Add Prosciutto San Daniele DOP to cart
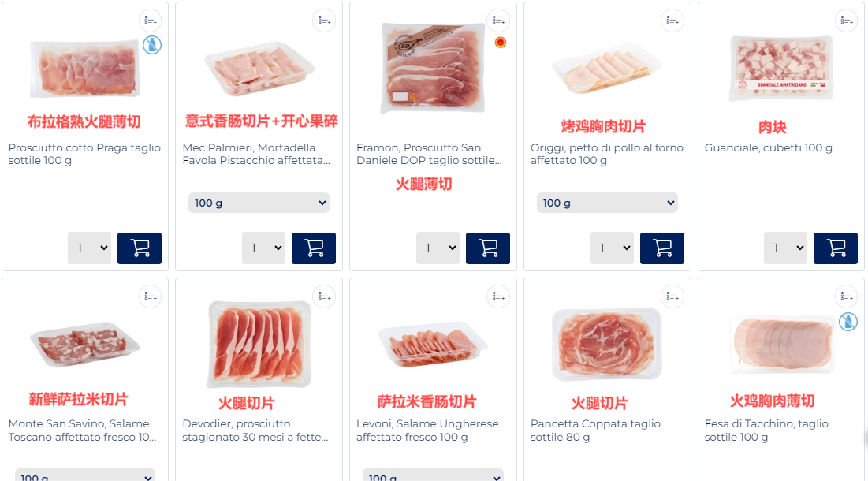Image resolution: width=868 pixels, height=481 pixels. point(488,248)
